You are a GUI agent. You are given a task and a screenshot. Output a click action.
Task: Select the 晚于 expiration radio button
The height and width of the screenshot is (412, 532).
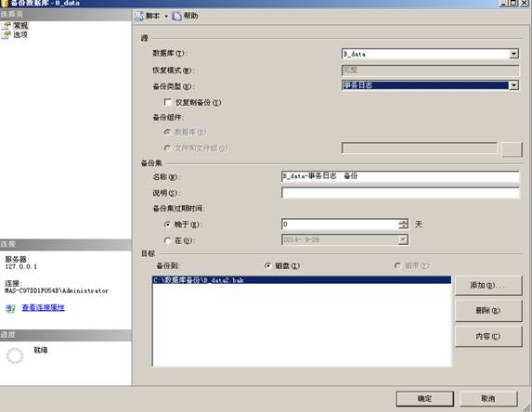click(x=167, y=225)
